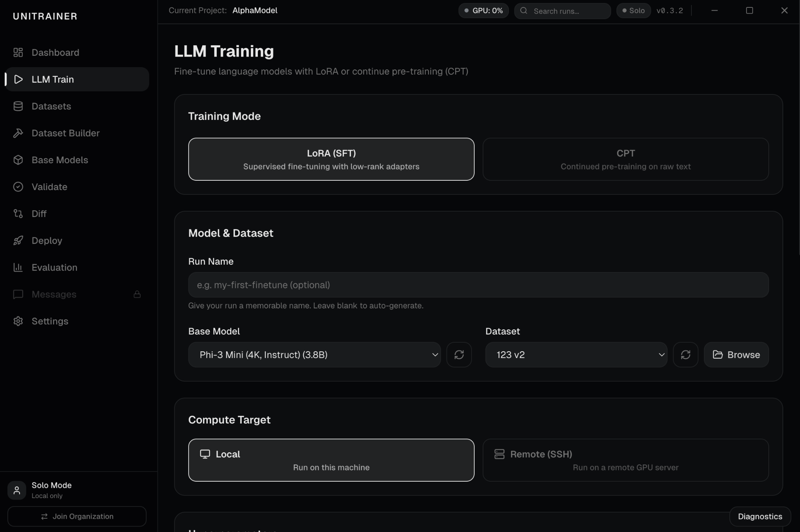The height and width of the screenshot is (532, 800).
Task: Click the Join Organization button
Action: click(x=77, y=516)
